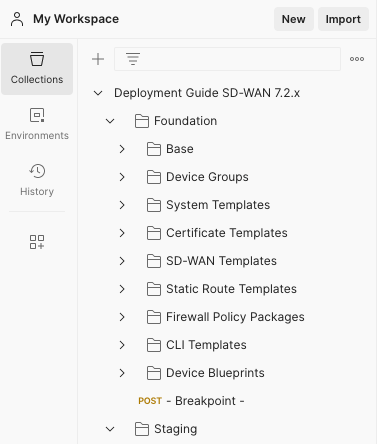Click the configure workspace sidebar grid icon

click(x=37, y=242)
